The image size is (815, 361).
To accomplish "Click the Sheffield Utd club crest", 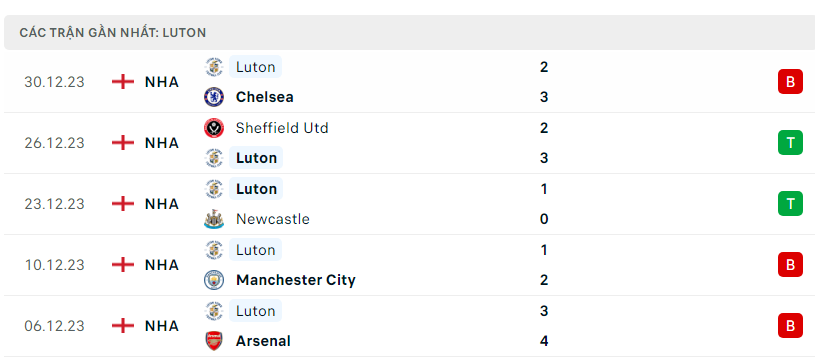I will coord(214,128).
